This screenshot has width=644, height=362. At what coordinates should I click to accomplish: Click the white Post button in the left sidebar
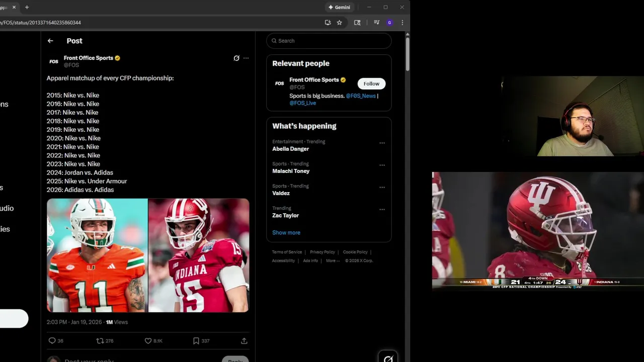(14, 319)
